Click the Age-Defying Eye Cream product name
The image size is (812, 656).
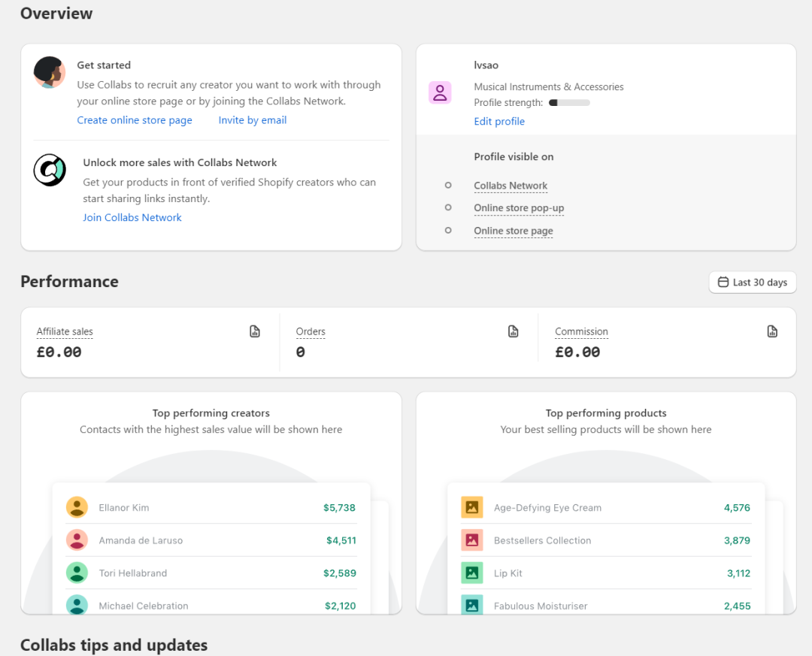tap(548, 508)
